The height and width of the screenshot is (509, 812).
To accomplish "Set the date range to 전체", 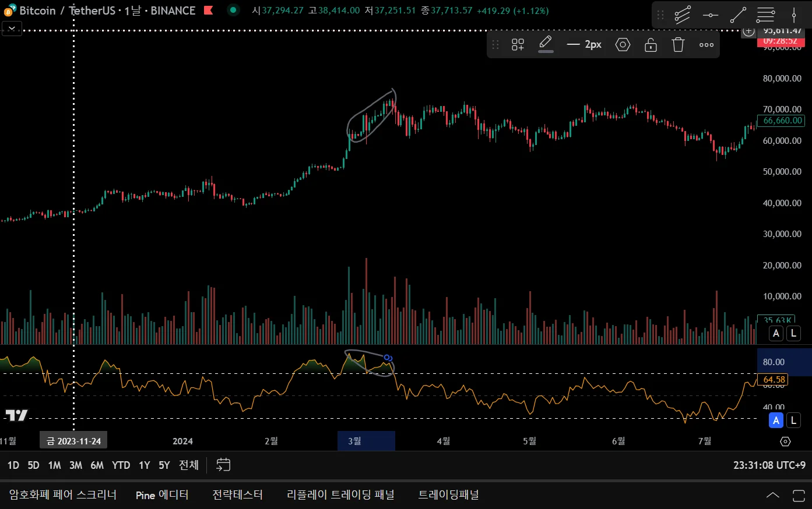I will pyautogui.click(x=189, y=465).
